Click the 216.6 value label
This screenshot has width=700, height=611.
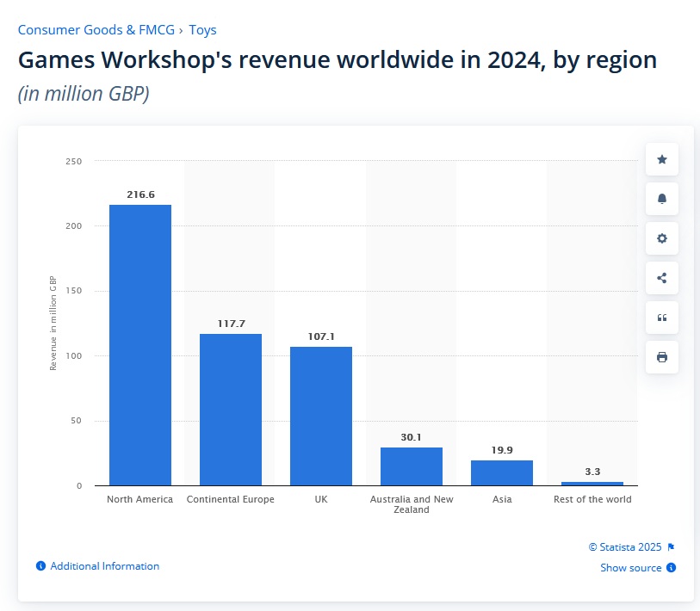coord(140,194)
